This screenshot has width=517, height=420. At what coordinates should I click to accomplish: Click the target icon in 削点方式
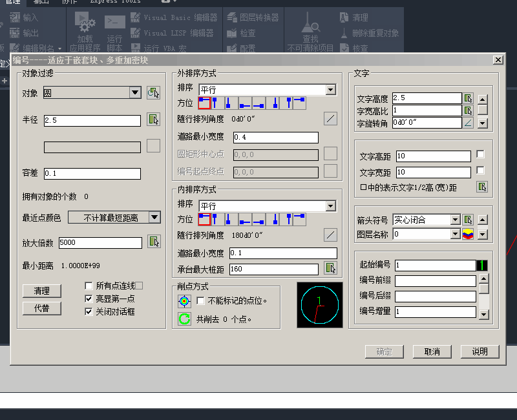coord(184,300)
